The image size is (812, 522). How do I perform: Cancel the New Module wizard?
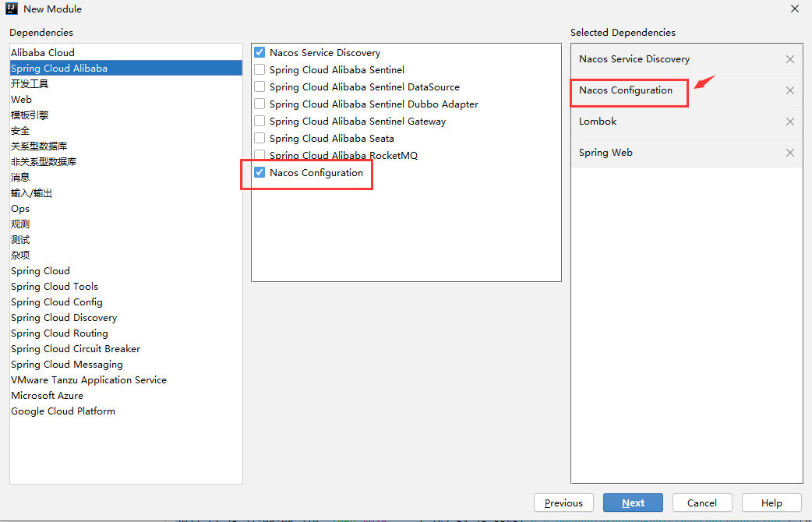pyautogui.click(x=701, y=503)
